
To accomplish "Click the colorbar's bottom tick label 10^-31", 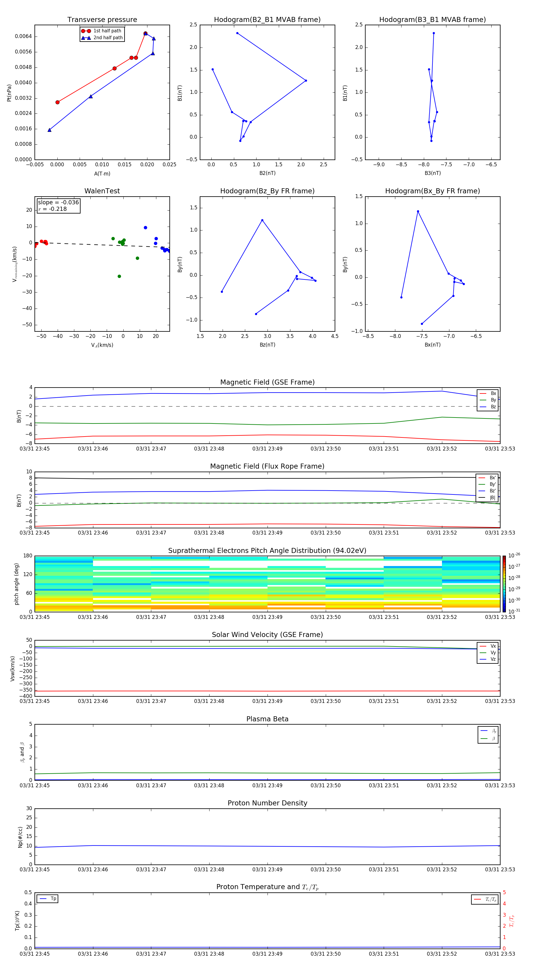I will pos(514,611).
